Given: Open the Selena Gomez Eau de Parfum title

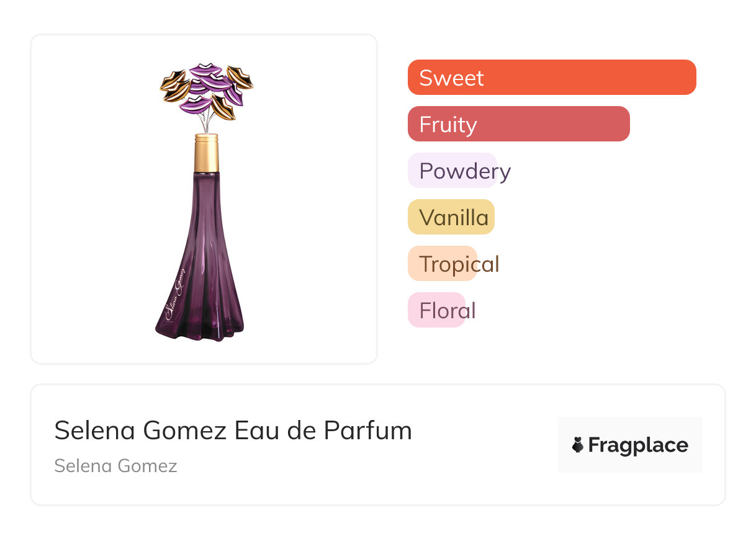Looking at the screenshot, I should [233, 431].
